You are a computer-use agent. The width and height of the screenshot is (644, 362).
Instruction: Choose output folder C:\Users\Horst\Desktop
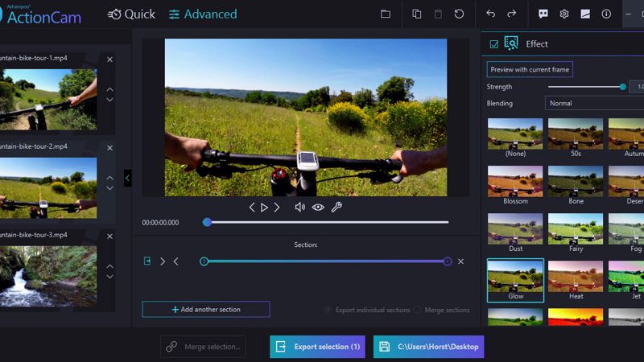429,347
